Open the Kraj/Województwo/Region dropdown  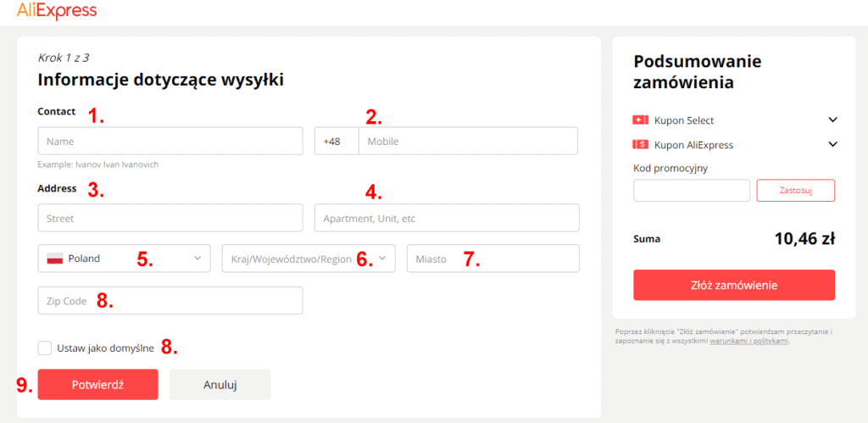(x=309, y=259)
